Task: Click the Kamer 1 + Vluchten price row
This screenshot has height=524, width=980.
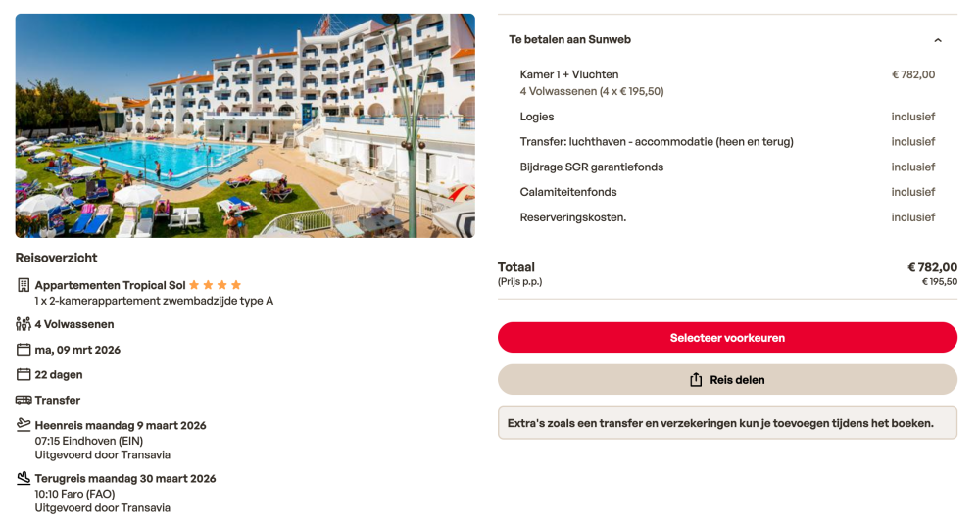Action: coord(727,74)
